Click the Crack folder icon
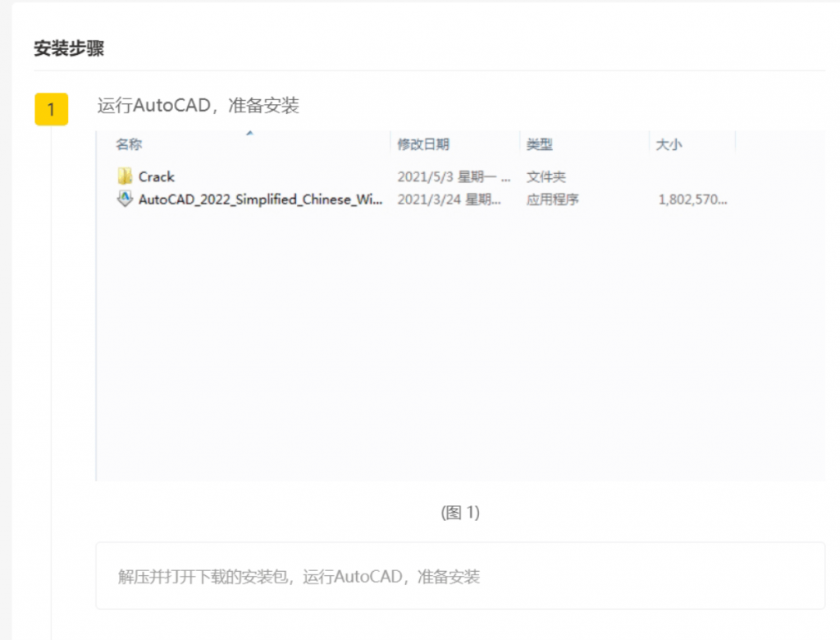 pos(125,176)
